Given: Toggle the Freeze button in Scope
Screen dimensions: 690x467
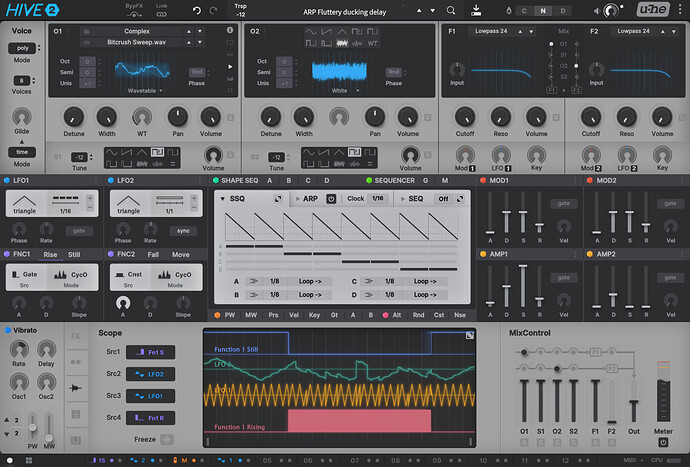Looking at the screenshot, I should click(166, 439).
